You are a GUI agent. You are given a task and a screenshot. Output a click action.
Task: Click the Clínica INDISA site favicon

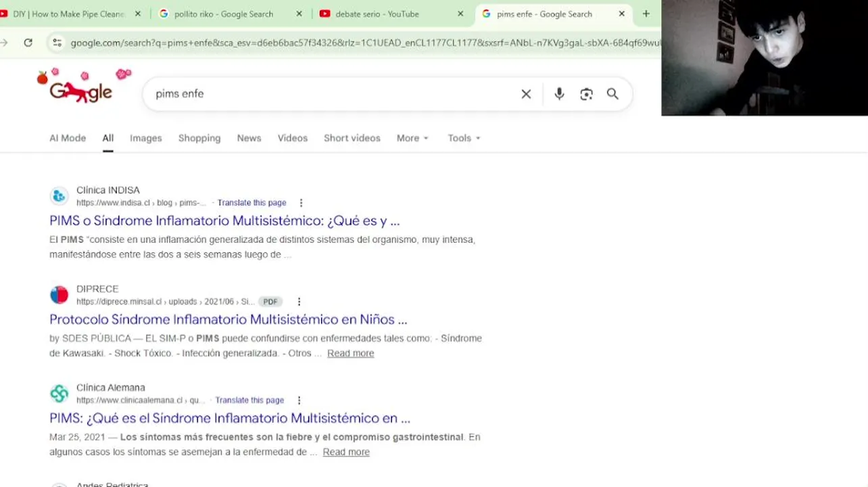(59, 196)
